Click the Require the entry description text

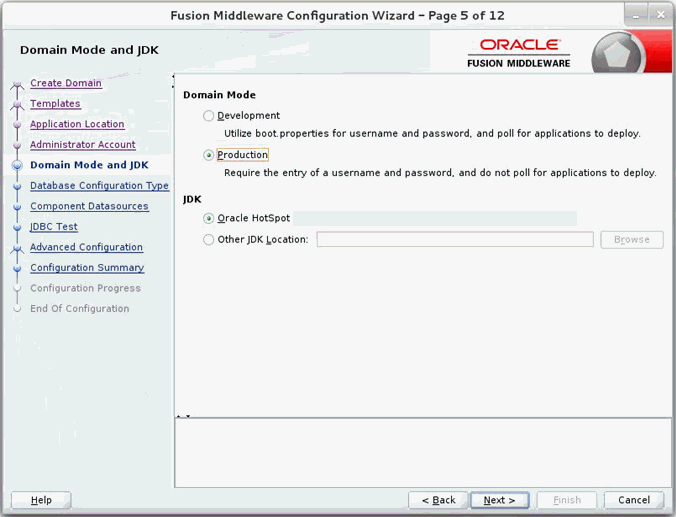(440, 172)
